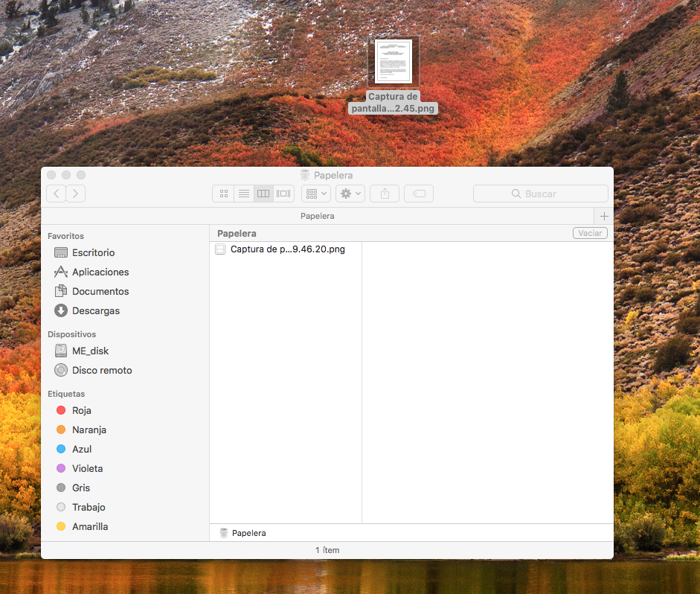Click the Buscar search field
Image resolution: width=700 pixels, height=594 pixels.
[541, 194]
